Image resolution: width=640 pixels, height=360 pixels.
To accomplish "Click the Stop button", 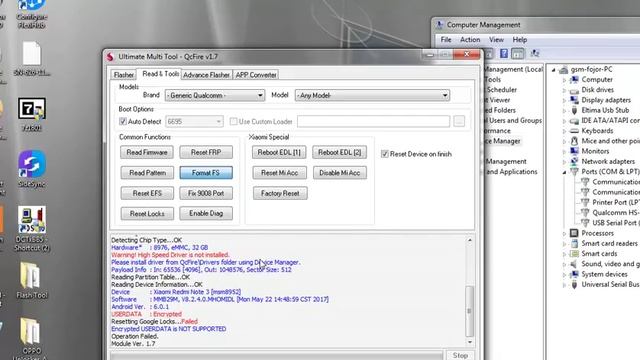I will click(x=460, y=355).
